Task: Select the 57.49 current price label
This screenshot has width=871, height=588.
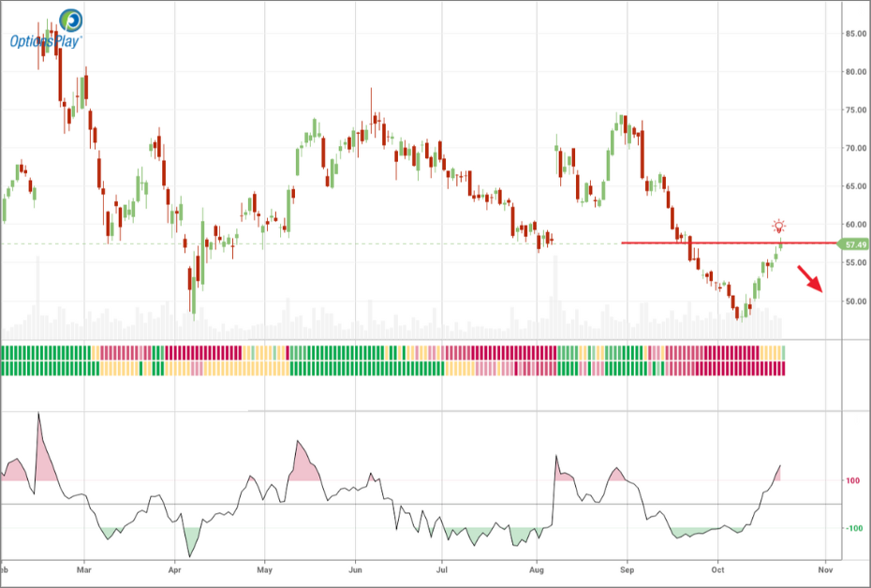Action: point(852,243)
